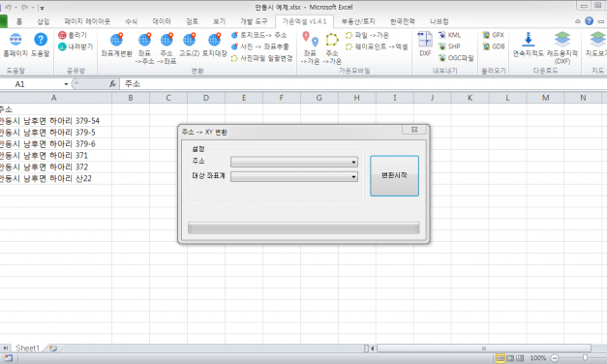Viewport: 607px width, 364px height.
Task: Download 캐드용지적 (DXF)
Action: coord(562,47)
